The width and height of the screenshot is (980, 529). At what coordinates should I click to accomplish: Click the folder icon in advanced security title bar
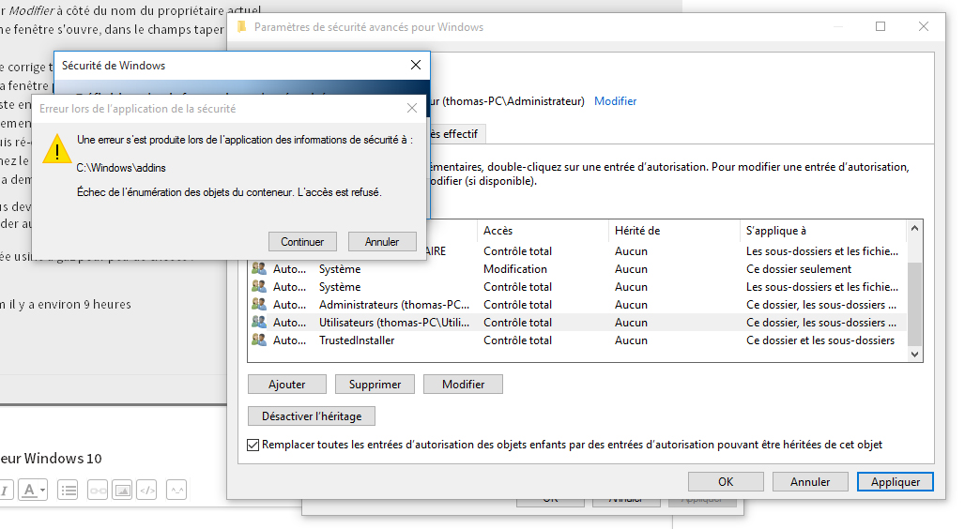click(242, 27)
